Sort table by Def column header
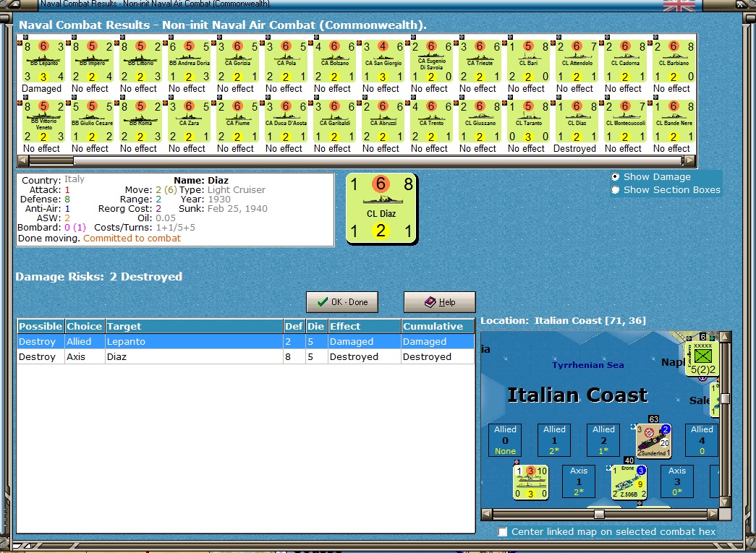The width and height of the screenshot is (756, 553). [294, 326]
